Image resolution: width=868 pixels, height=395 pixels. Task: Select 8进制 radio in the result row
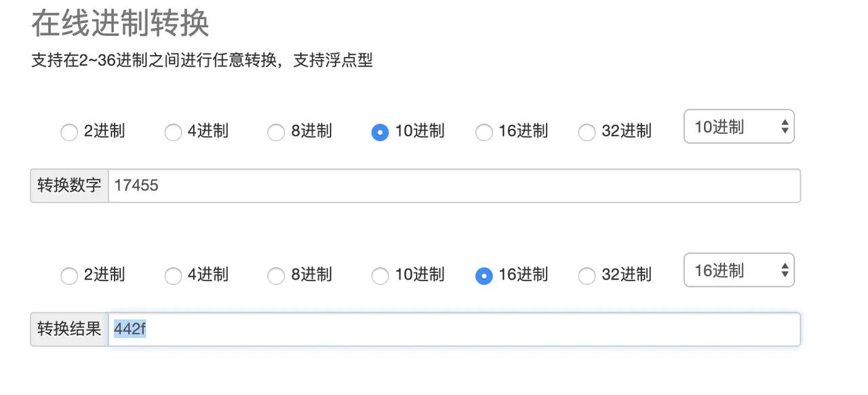tap(276, 276)
